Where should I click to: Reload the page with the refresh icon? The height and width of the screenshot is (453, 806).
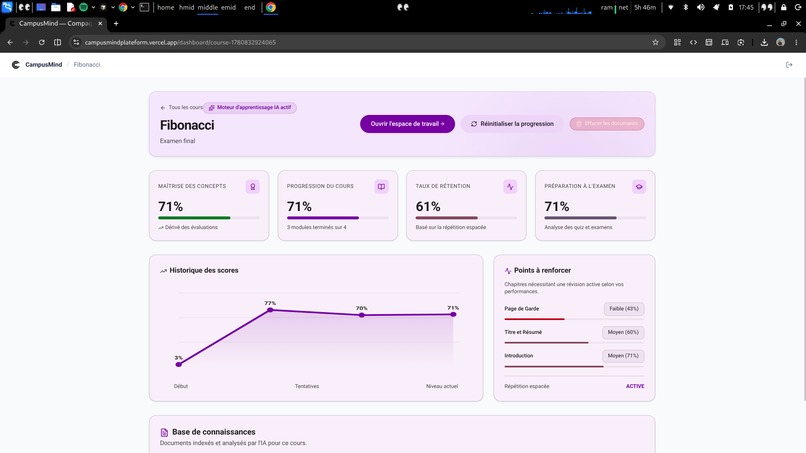(42, 42)
